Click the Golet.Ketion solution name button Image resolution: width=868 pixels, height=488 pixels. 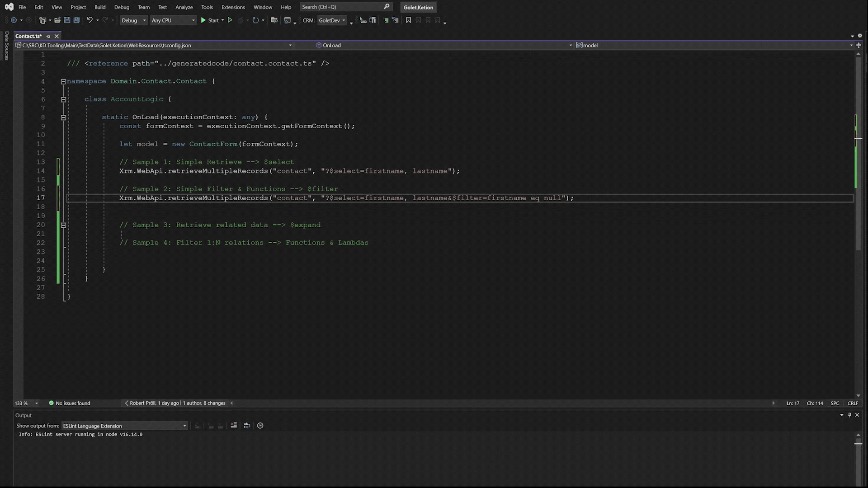(418, 7)
